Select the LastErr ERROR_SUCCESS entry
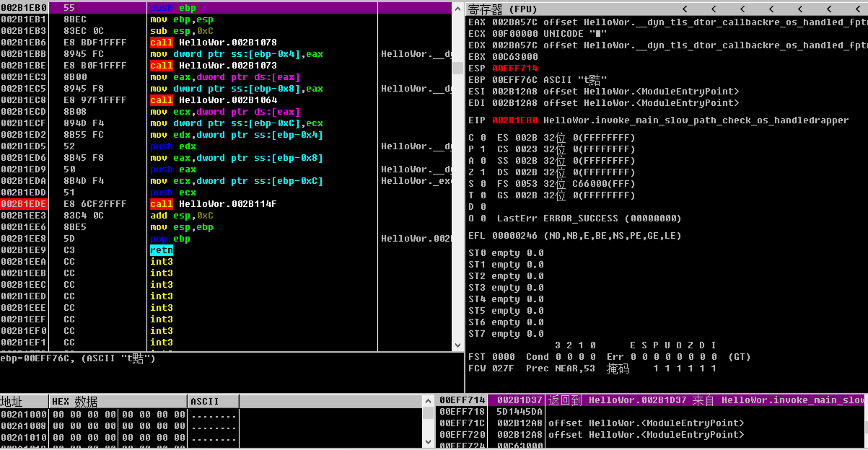Screen dimensions: 868x450 [589, 218]
